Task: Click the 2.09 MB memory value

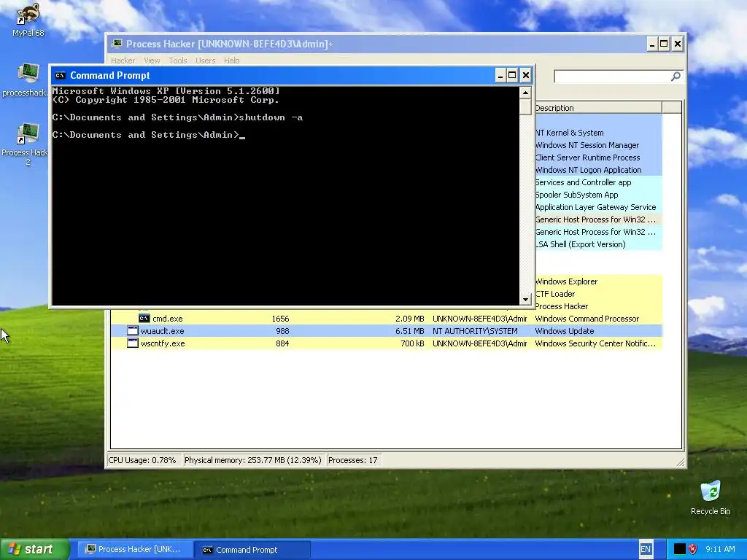Action: click(409, 319)
